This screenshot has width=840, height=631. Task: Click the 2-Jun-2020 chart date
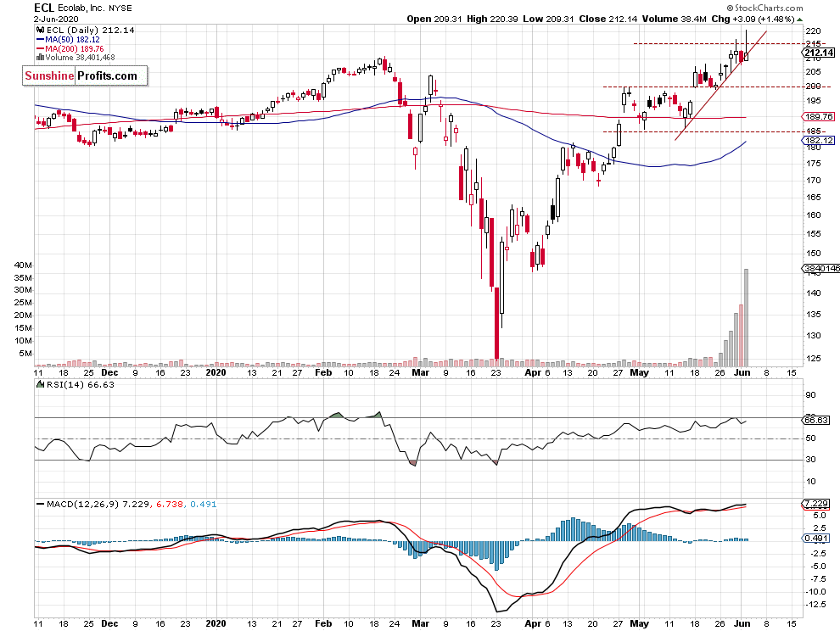pyautogui.click(x=56, y=19)
